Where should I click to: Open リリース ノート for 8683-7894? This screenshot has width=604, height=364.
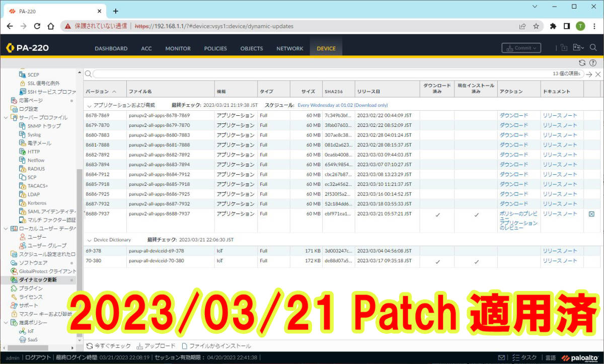(560, 165)
